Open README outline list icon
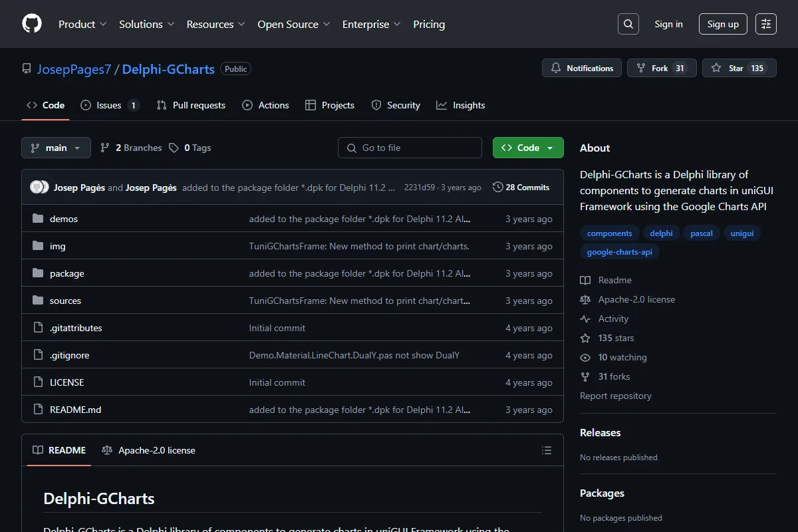798x532 pixels. [547, 450]
